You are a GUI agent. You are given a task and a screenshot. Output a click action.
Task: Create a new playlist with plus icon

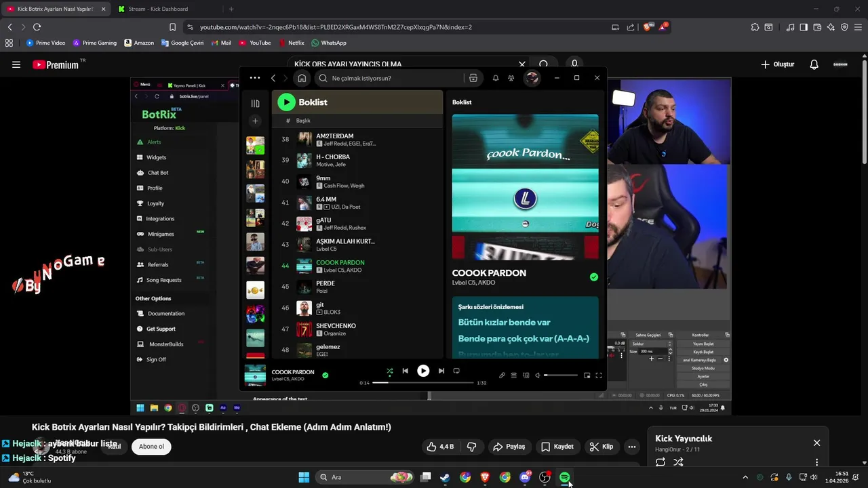pos(255,121)
